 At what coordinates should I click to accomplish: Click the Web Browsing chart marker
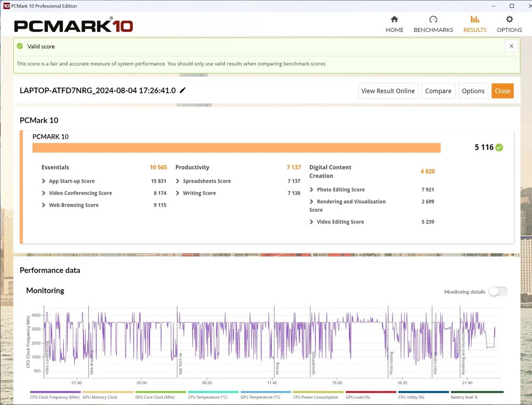(x=92, y=362)
